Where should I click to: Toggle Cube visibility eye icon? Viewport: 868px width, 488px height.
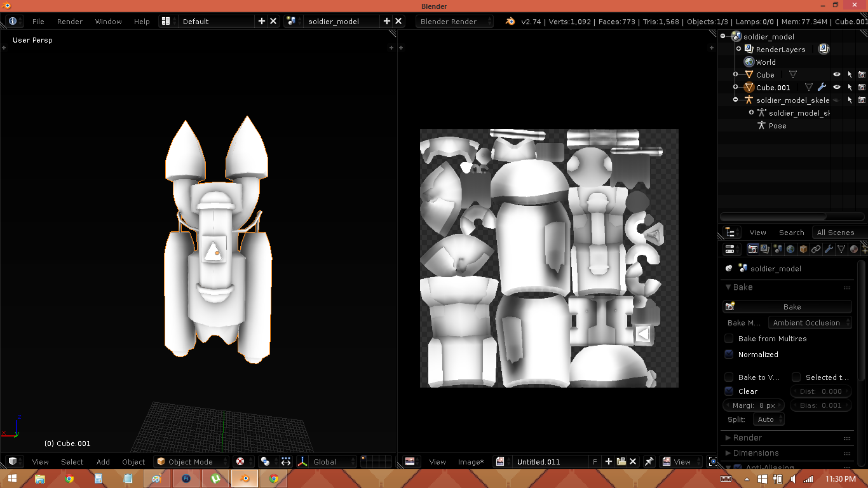(x=837, y=74)
